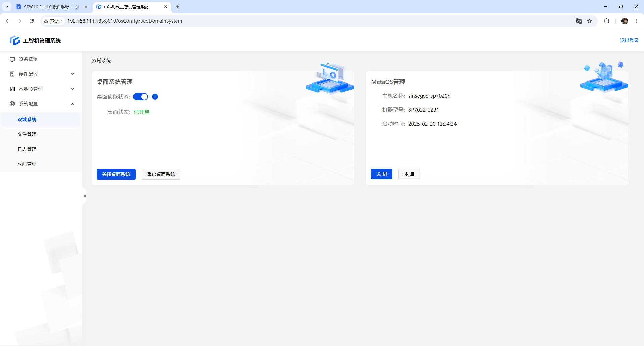
Task: Collapse the 系统配置 menu chevron
Action: 73,104
